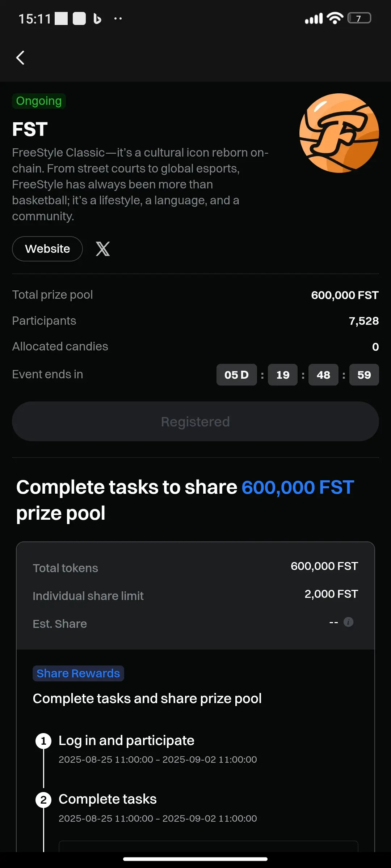Image resolution: width=391 pixels, height=868 pixels.
Task: Go back using the top-left arrow
Action: (21, 58)
